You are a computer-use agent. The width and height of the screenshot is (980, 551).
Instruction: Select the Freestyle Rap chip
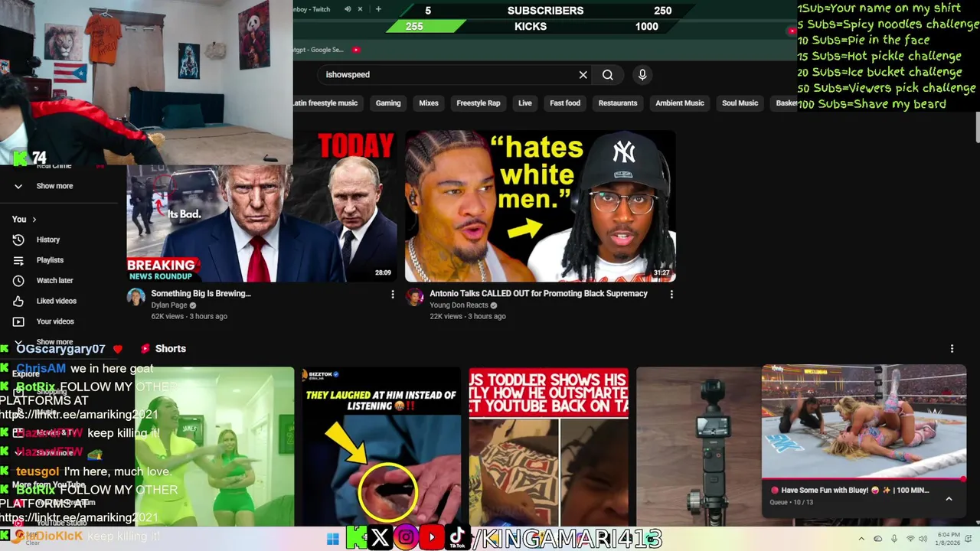coord(479,103)
